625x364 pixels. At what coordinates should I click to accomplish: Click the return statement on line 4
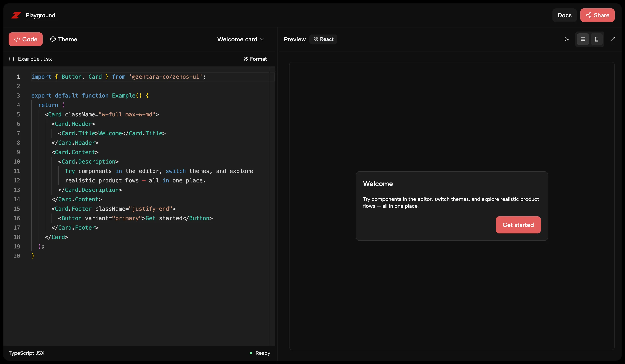(51, 105)
